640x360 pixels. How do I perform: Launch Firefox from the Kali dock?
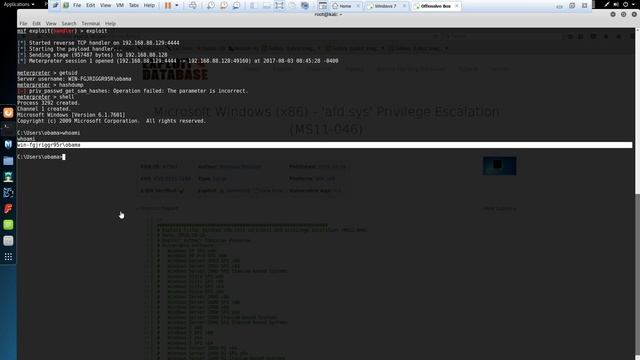coord(8,113)
